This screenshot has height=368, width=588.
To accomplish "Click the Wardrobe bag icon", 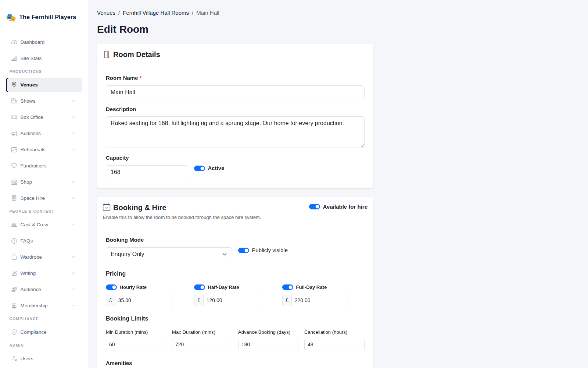I will [x=14, y=257].
